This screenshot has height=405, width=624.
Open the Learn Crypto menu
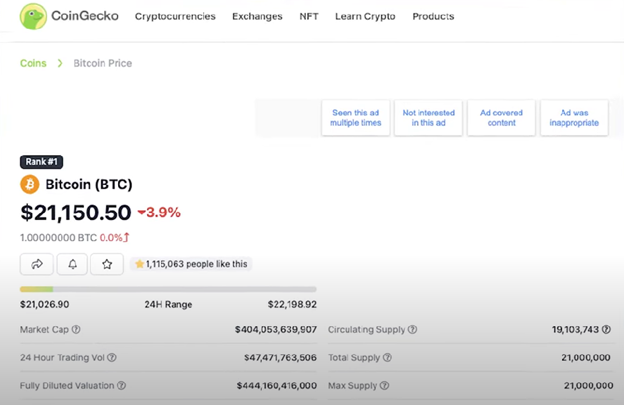pos(365,16)
